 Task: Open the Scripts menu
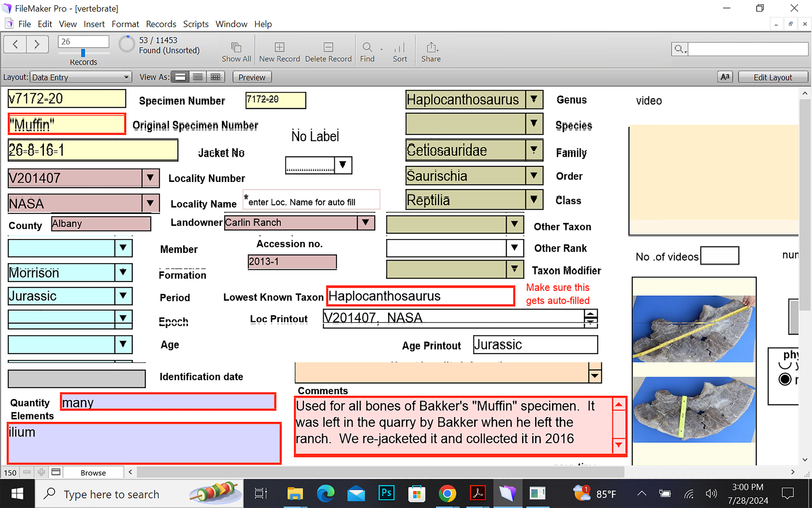[196, 24]
